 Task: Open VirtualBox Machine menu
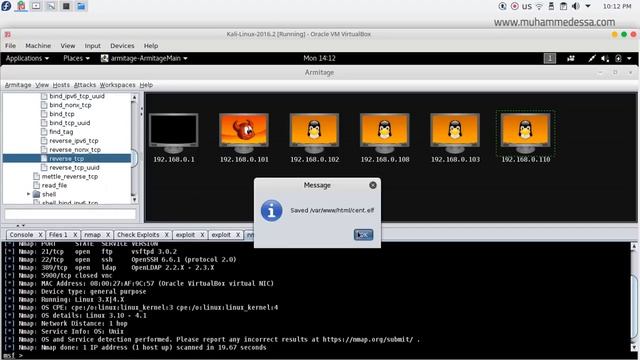point(38,46)
